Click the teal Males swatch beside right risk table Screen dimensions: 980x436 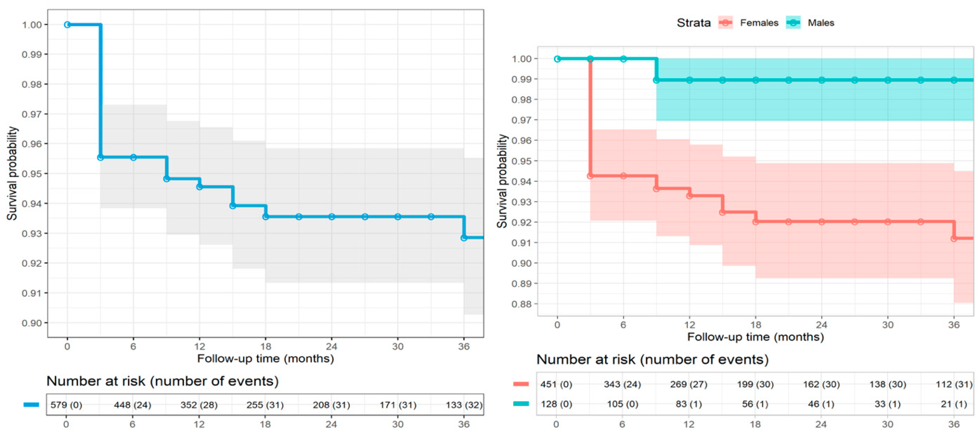pyautogui.click(x=521, y=404)
